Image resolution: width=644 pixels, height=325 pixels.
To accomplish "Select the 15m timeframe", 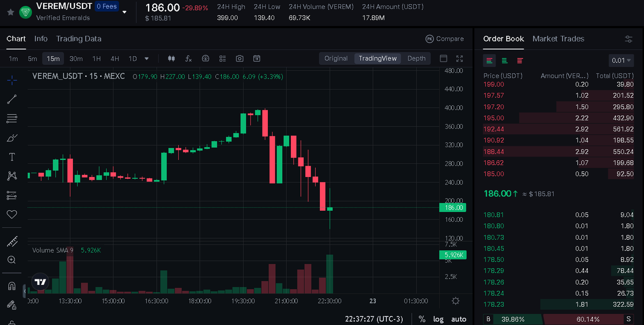I will (x=53, y=58).
